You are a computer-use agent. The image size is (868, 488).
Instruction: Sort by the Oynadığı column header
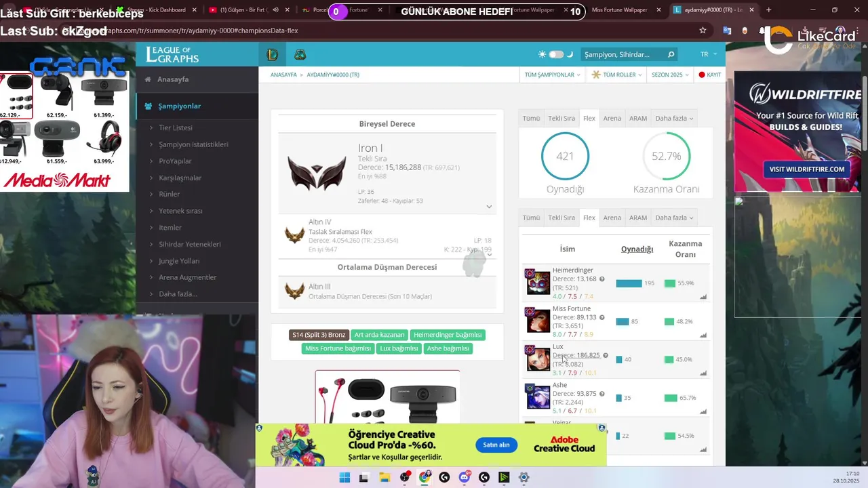pos(637,249)
